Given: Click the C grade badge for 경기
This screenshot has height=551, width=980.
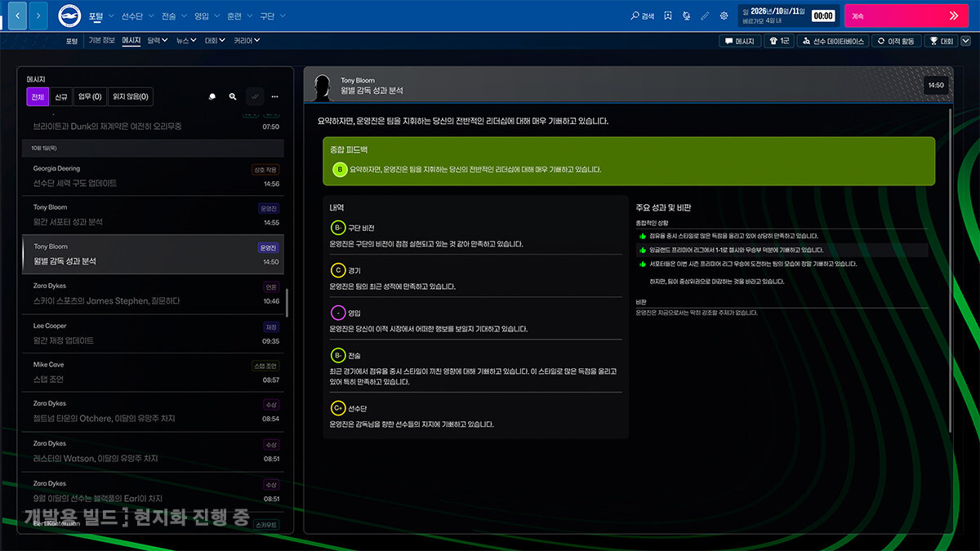Looking at the screenshot, I should click(337, 270).
